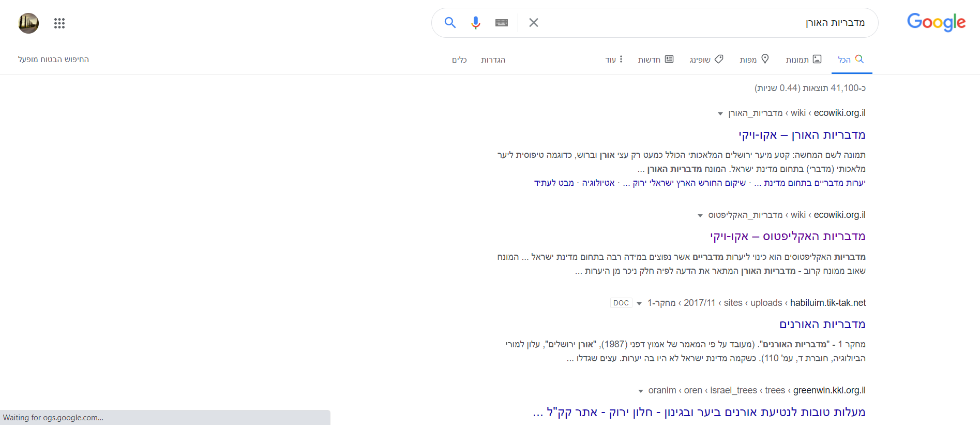This screenshot has height=427, width=980.
Task: Open הגדרות (Settings) menu
Action: 493,60
